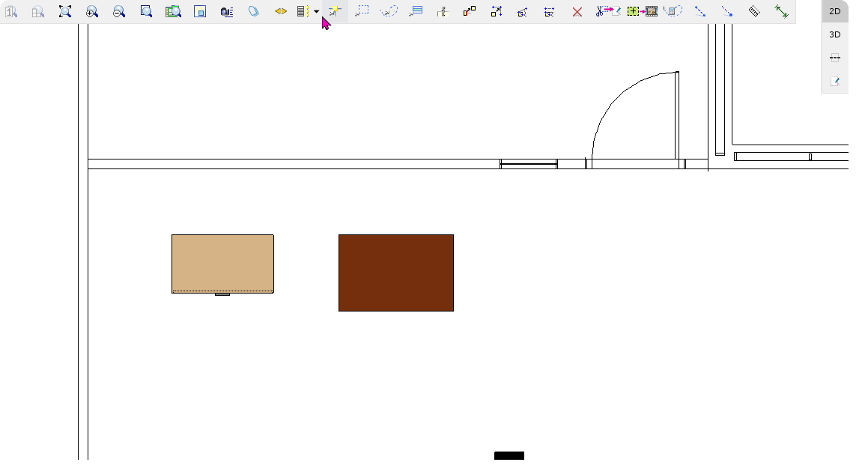Select the dark brown rectangle furniture

tap(395, 273)
